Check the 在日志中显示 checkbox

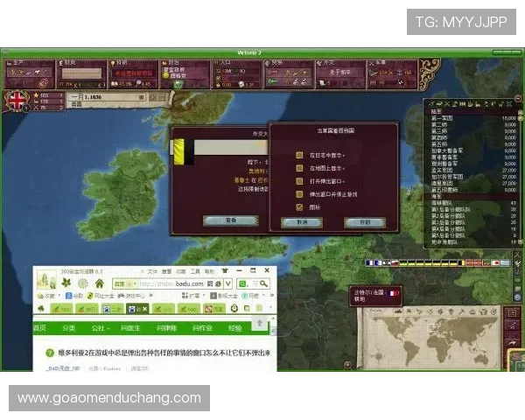pyautogui.click(x=299, y=155)
